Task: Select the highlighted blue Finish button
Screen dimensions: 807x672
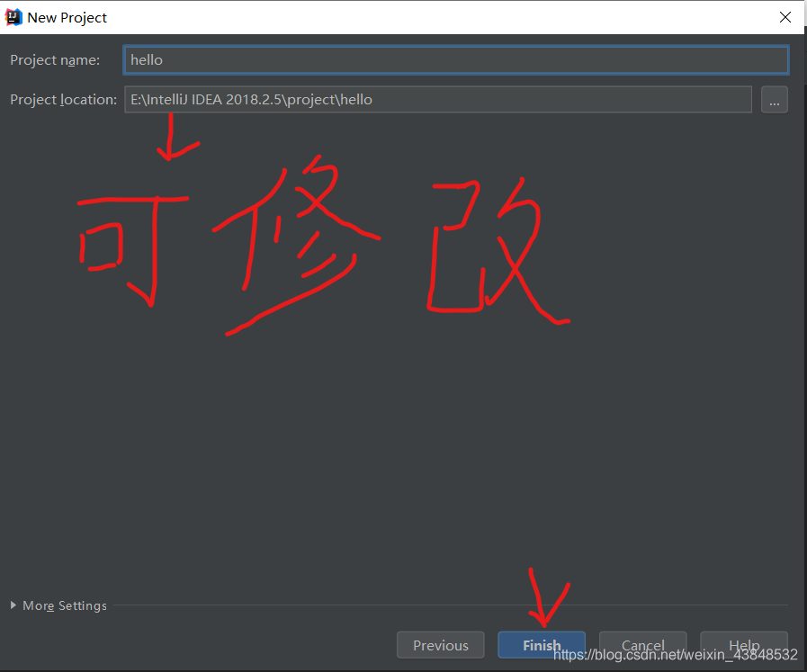Action: [x=541, y=645]
